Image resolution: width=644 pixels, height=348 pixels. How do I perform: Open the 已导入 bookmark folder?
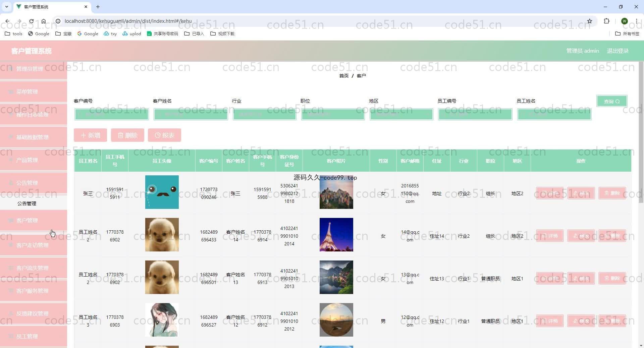click(x=194, y=34)
